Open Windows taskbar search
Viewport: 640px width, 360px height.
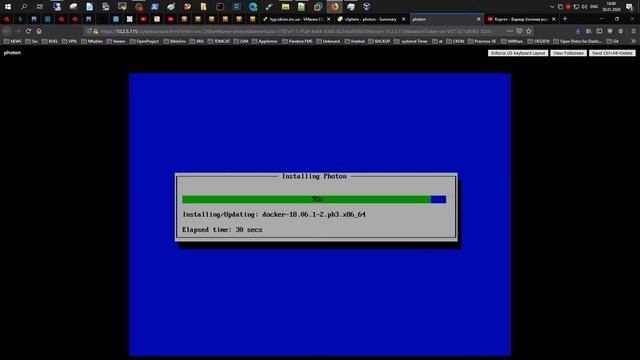click(x=24, y=7)
